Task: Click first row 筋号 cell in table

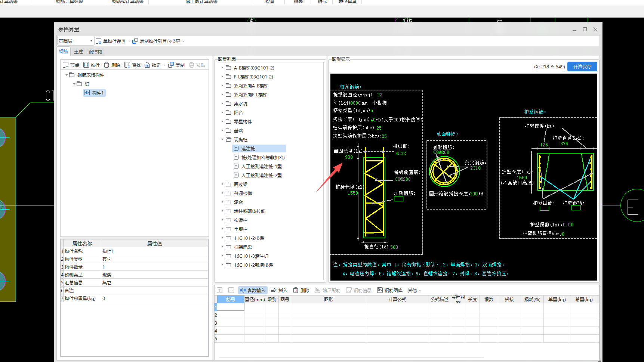Action: (231, 307)
